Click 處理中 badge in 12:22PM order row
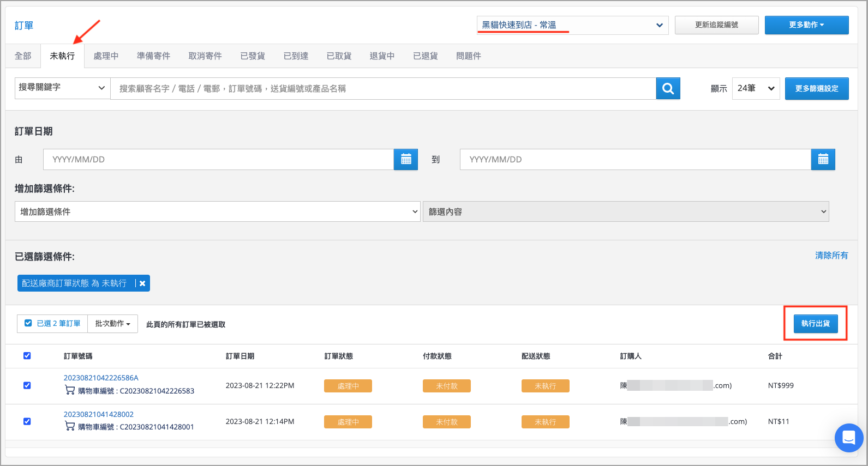The width and height of the screenshot is (868, 466). click(348, 386)
